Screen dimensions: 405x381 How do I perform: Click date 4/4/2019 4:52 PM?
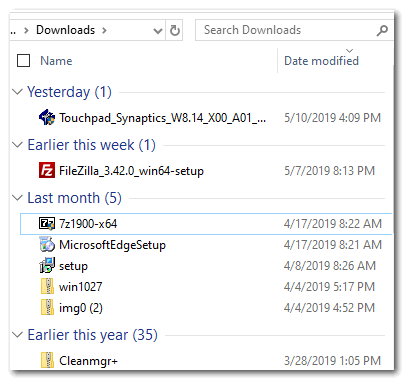329,308
